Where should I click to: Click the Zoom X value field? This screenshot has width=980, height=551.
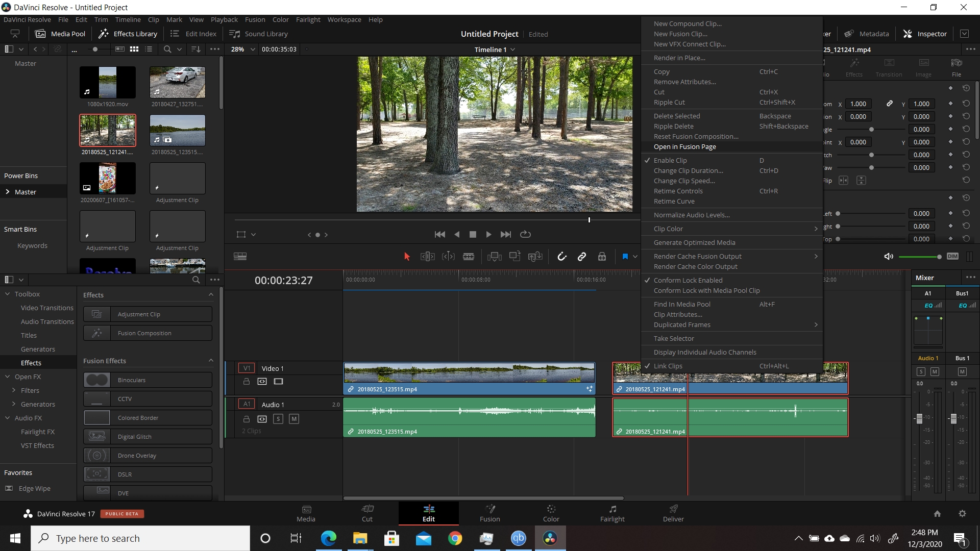click(858, 104)
